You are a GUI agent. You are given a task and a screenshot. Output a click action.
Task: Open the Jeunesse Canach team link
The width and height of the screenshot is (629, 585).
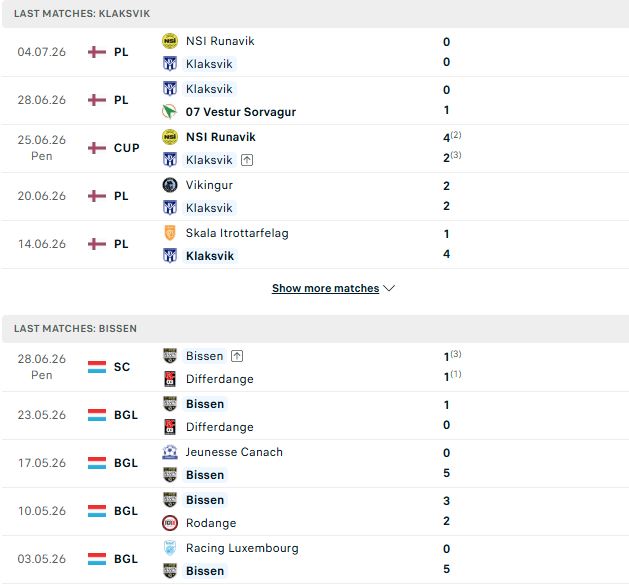click(x=234, y=452)
